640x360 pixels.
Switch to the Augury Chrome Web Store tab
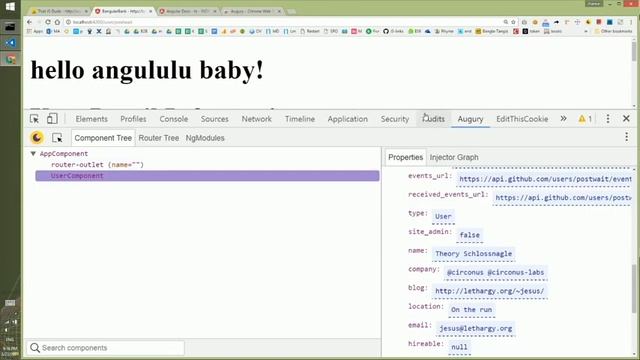252,11
